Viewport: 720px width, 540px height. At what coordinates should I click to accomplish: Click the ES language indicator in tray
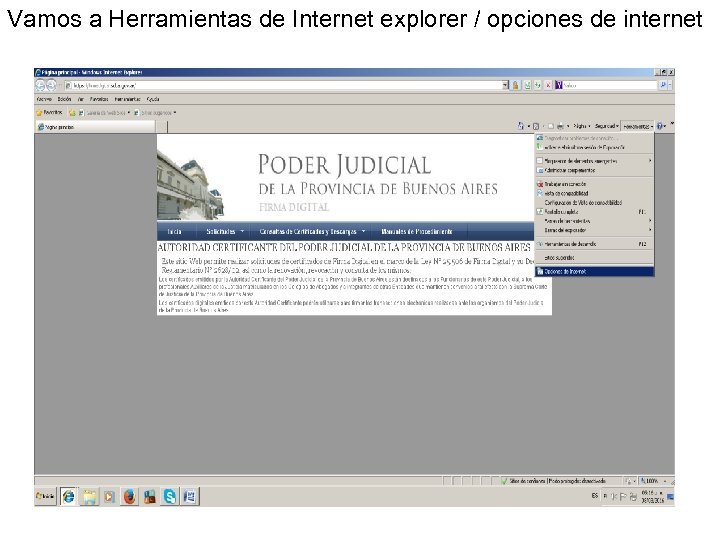[595, 495]
